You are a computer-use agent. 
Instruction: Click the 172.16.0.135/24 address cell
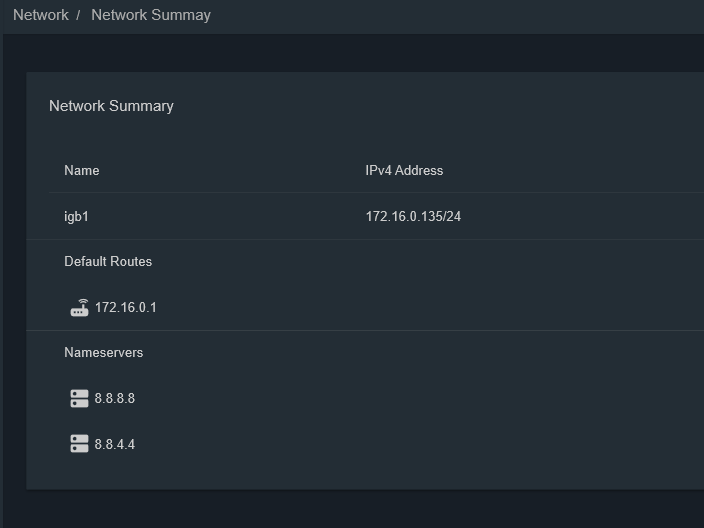coord(413,216)
